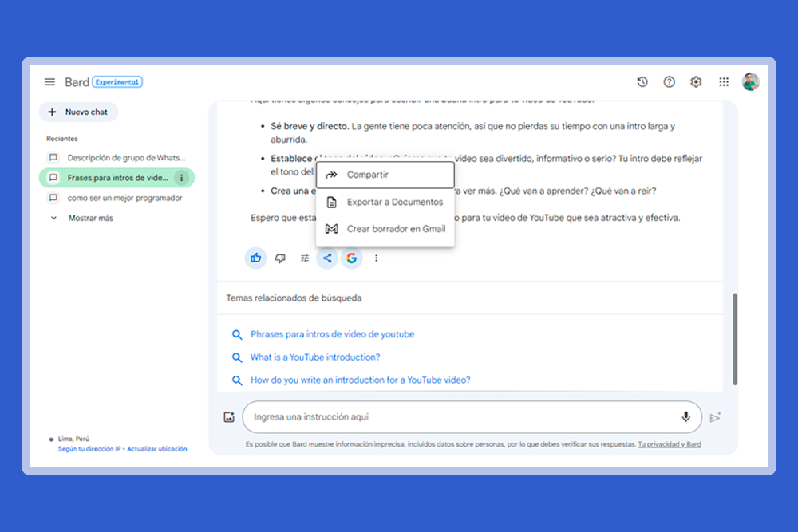798x532 pixels.
Task: Open more options below the response
Action: click(x=376, y=258)
